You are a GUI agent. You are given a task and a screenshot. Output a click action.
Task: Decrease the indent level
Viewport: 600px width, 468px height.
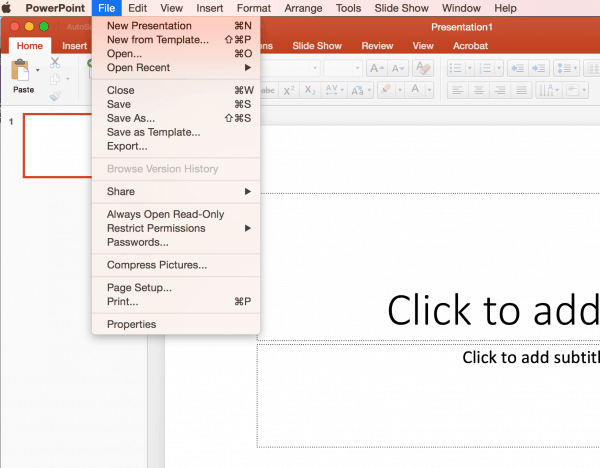[518, 68]
